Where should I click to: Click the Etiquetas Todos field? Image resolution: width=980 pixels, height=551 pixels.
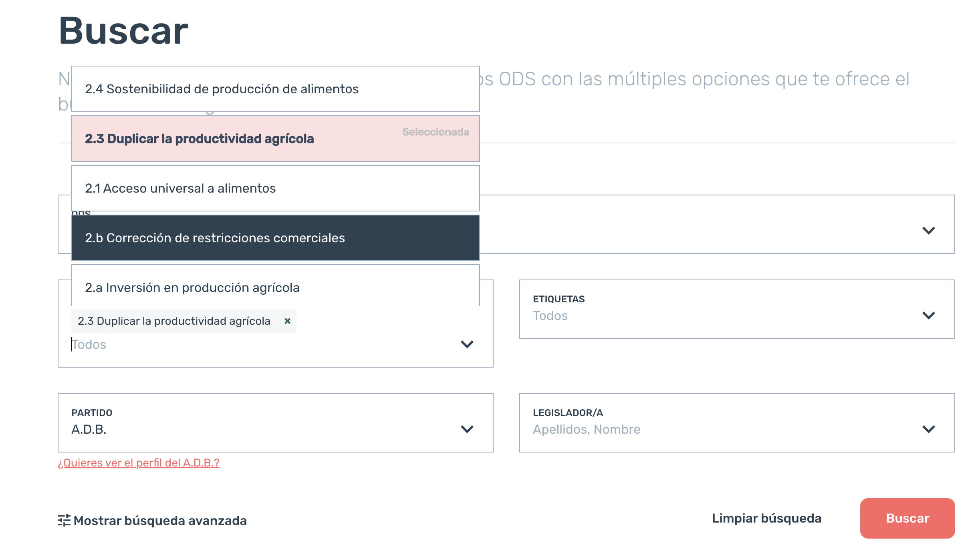(x=737, y=309)
